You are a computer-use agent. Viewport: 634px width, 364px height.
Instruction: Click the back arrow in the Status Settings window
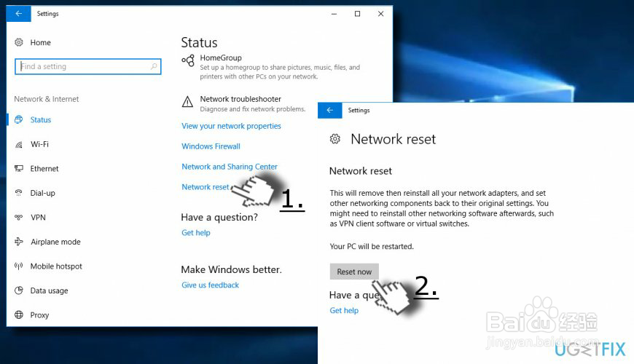point(19,14)
